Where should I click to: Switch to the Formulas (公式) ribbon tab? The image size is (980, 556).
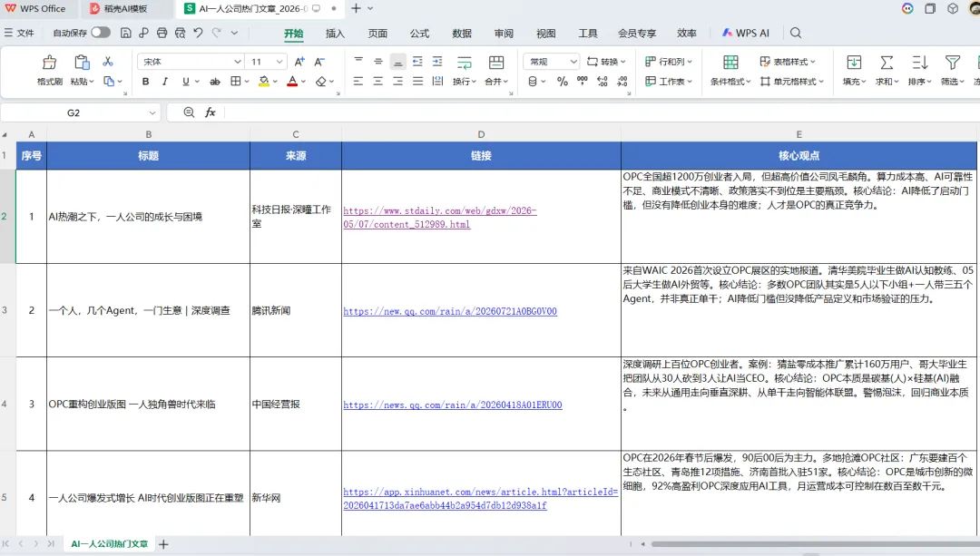(419, 34)
